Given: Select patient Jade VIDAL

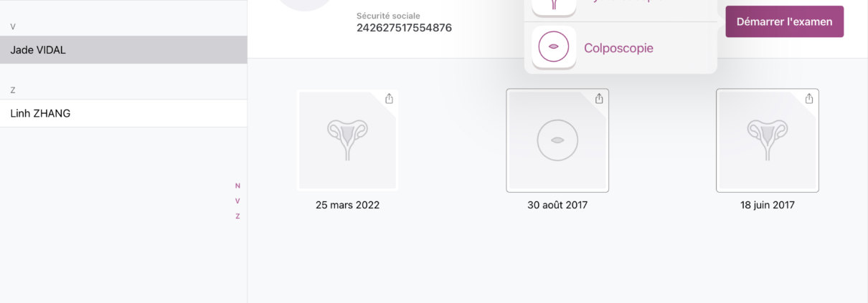Looking at the screenshot, I should click(123, 50).
